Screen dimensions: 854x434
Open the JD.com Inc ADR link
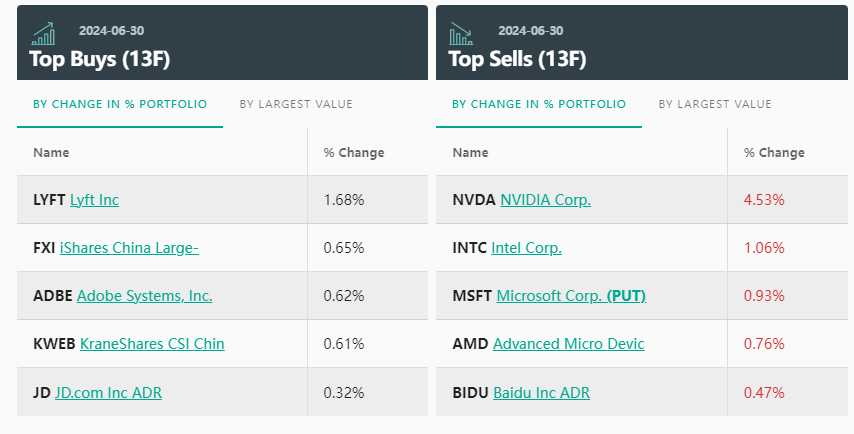click(108, 393)
